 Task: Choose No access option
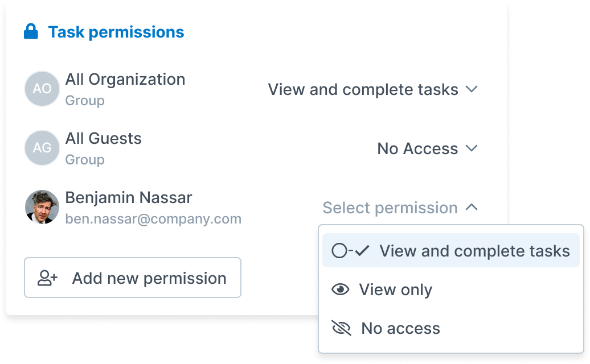[451, 328]
